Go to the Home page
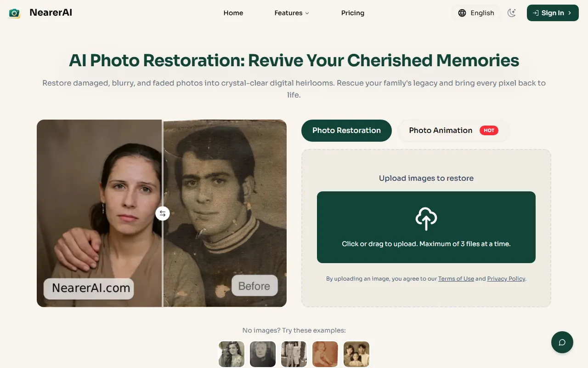Image resolution: width=588 pixels, height=368 pixels. (233, 13)
